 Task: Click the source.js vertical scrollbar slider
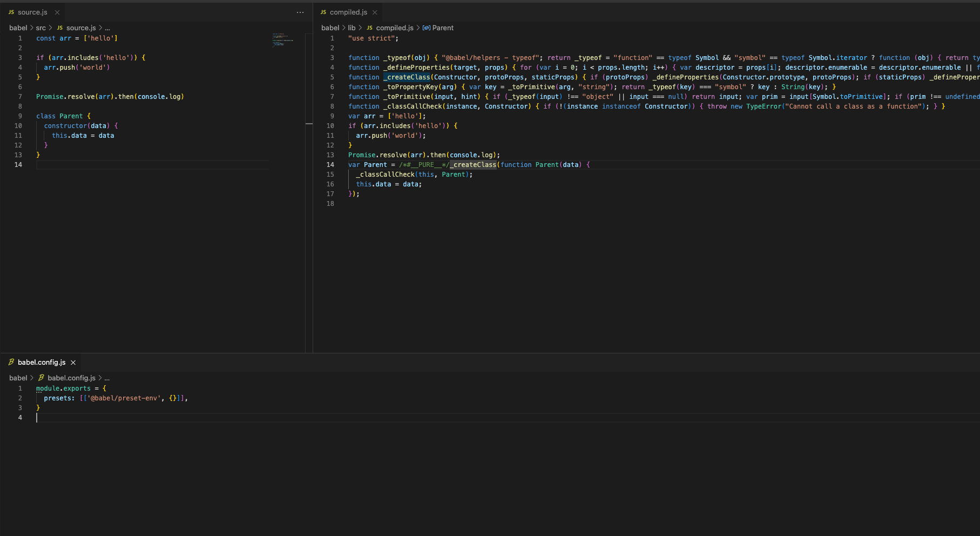pos(309,124)
